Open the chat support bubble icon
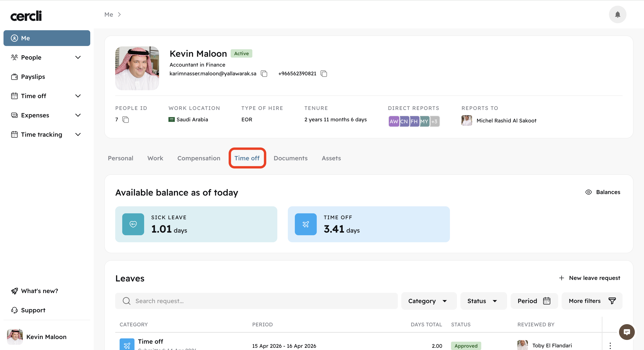 tap(626, 332)
